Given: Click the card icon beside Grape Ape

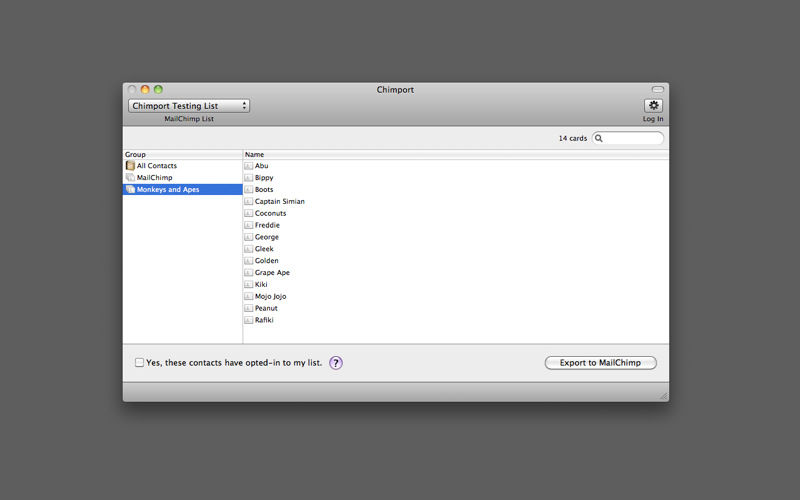Looking at the screenshot, I should click(x=248, y=272).
